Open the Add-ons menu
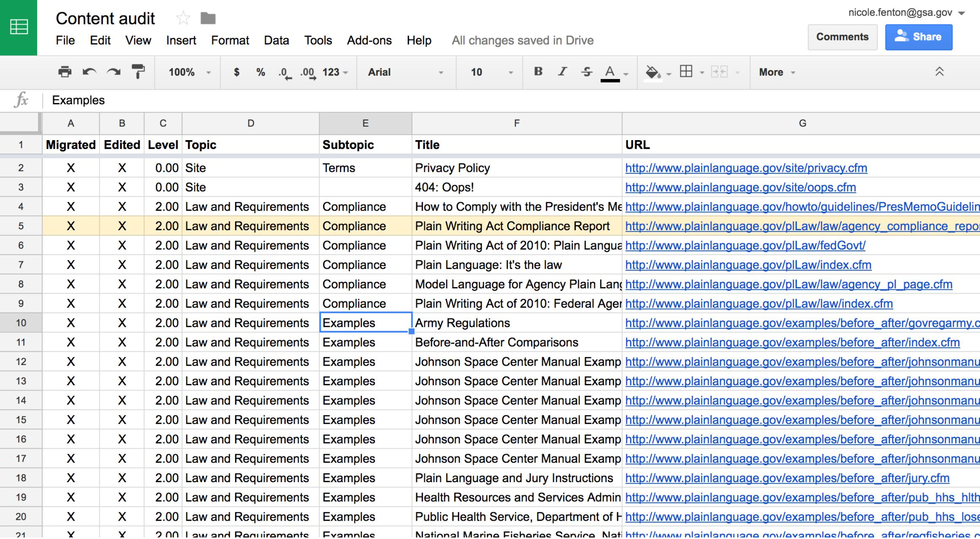This screenshot has width=980, height=539. [x=369, y=40]
